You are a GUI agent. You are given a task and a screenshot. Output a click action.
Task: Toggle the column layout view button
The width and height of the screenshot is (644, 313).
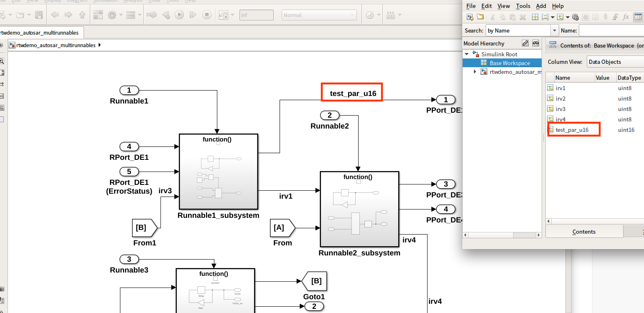[x=638, y=17]
